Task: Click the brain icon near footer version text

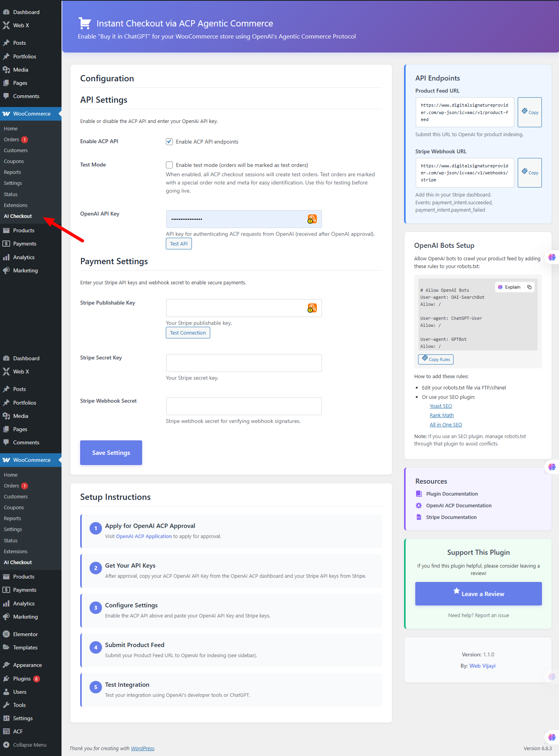Action: coord(552,737)
